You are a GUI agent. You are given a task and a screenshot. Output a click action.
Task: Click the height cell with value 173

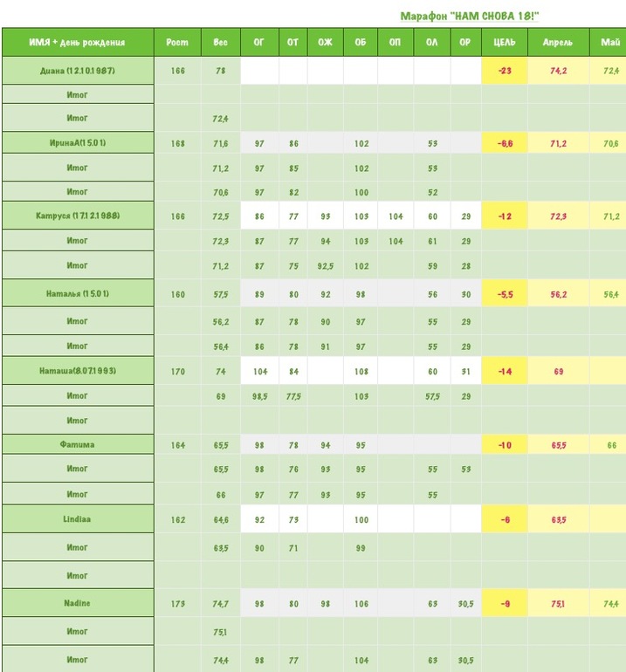coord(177,603)
